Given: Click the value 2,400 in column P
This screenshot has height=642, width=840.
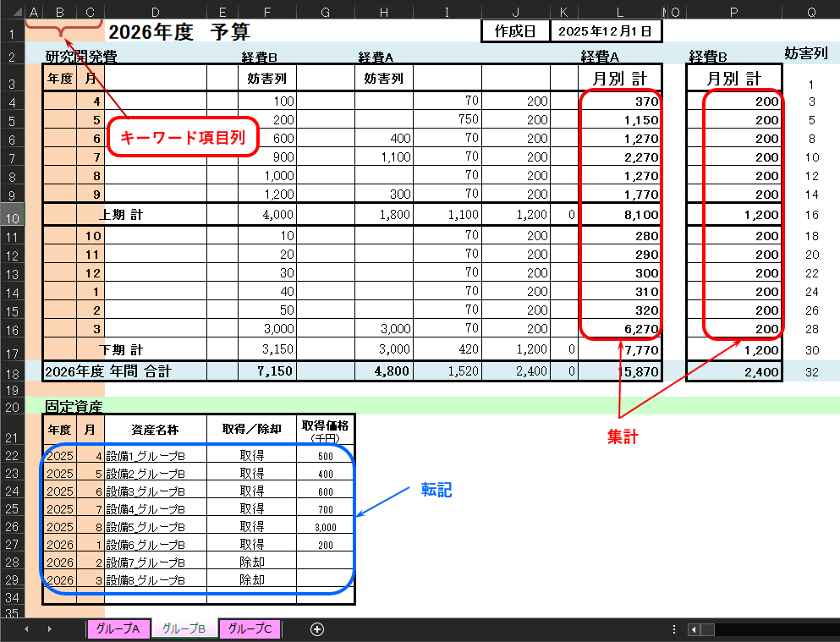Looking at the screenshot, I should pyautogui.click(x=734, y=371).
